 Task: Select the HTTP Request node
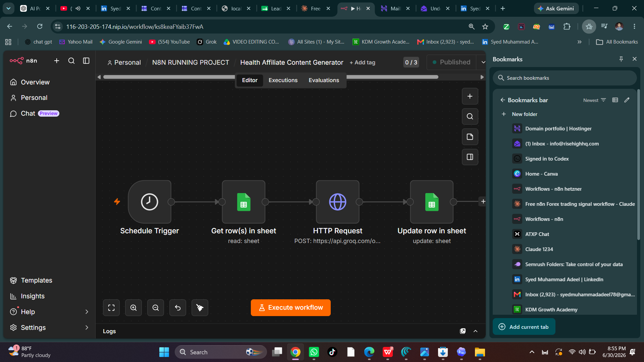(337, 202)
